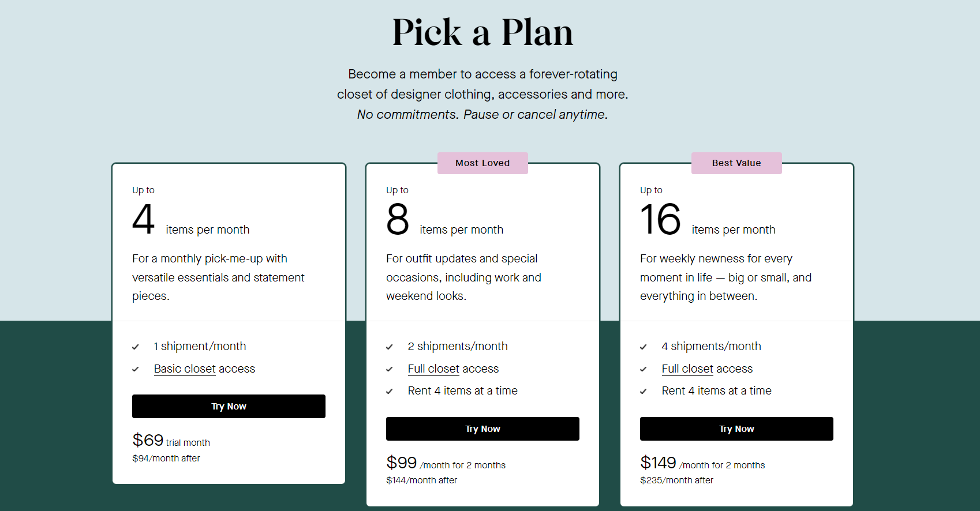Viewport: 980px width, 511px height.
Task: Click the Pick a Plan heading
Action: click(x=482, y=32)
